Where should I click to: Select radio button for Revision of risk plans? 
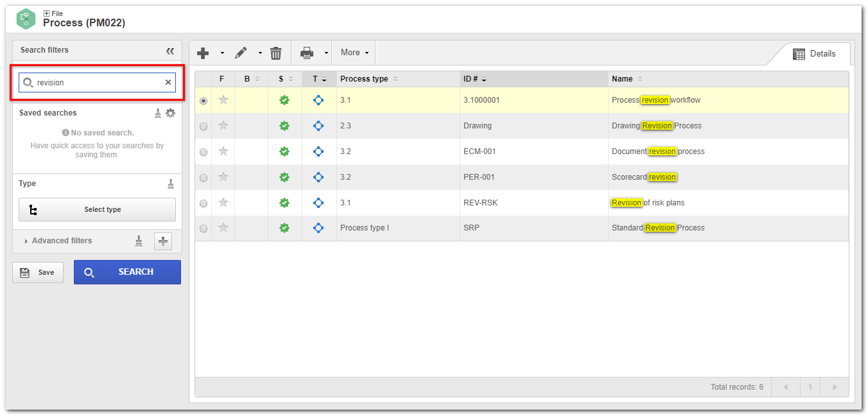(204, 204)
